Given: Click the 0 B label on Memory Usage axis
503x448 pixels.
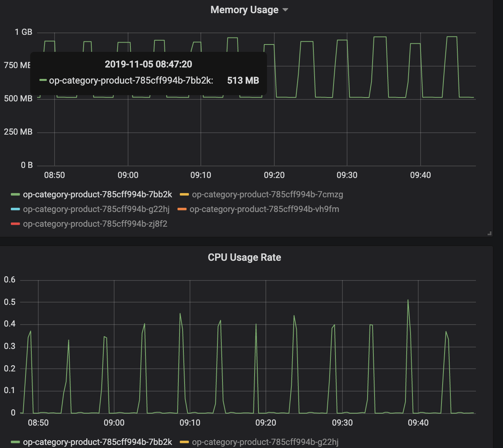Looking at the screenshot, I should tap(27, 165).
